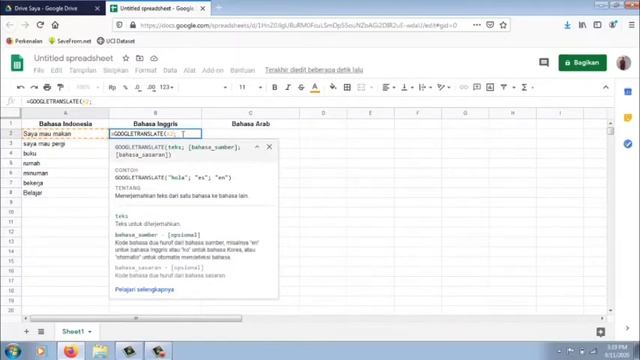Screen dimensions: 640x360
Task: Collapse the formula help popup
Action: [x=257, y=147]
